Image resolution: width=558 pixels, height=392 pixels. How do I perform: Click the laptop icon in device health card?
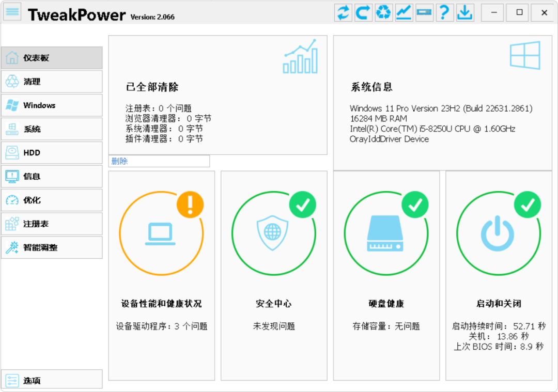pyautogui.click(x=160, y=234)
